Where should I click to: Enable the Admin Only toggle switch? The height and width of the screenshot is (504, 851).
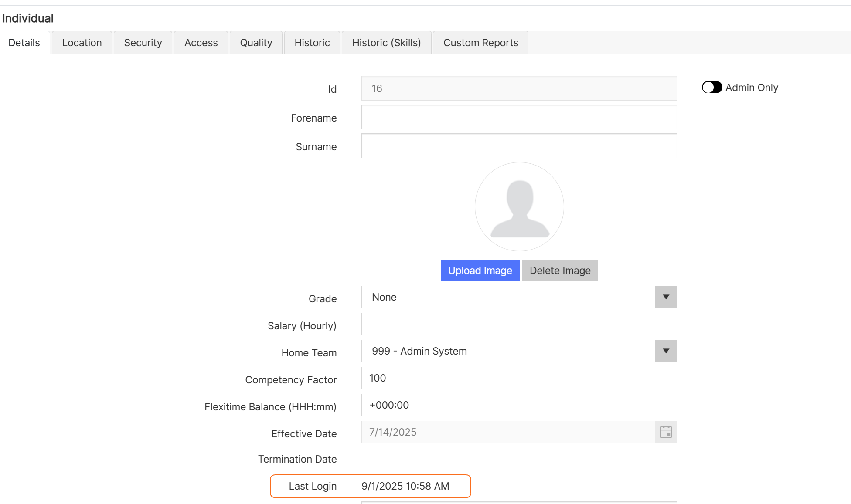[x=711, y=87]
